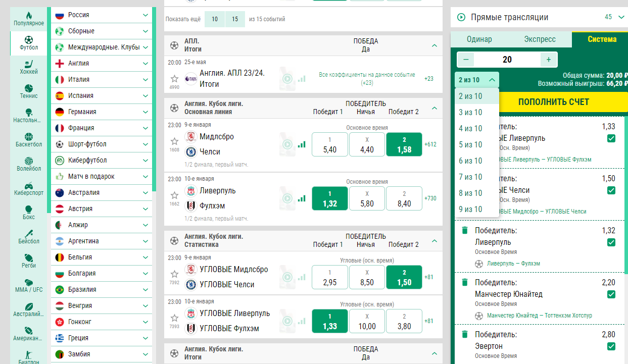
Task: Uncheck the Манчестер Юнайтед 2,20 bet checkbox
Action: coord(611,294)
